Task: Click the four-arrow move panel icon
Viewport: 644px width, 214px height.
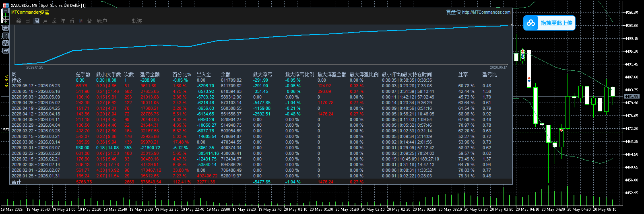Action: (6, 19)
